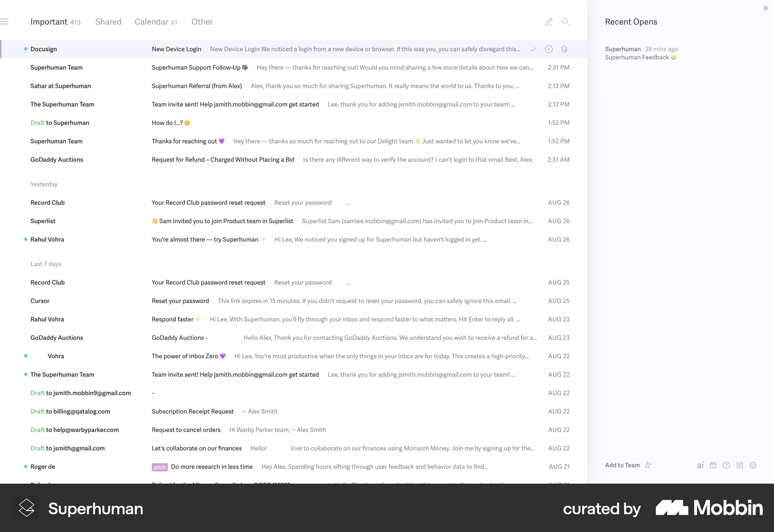Image resolution: width=774 pixels, height=532 pixels.
Task: Switch to Important tab
Action: point(56,22)
